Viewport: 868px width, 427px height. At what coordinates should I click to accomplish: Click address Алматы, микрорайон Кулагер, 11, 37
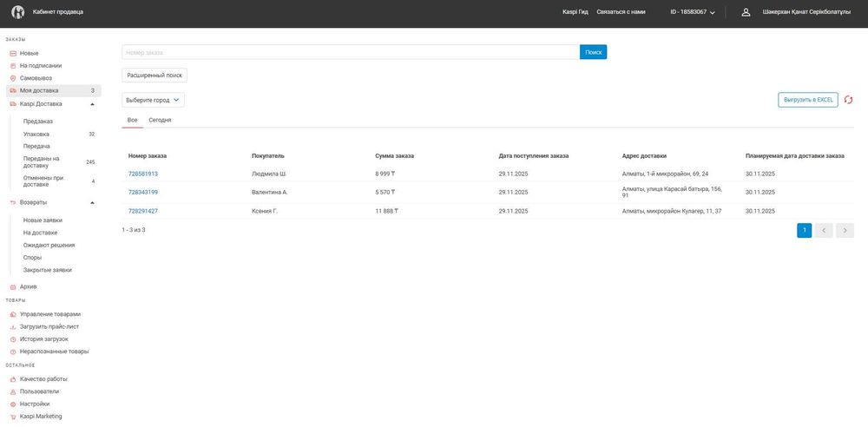(x=672, y=211)
